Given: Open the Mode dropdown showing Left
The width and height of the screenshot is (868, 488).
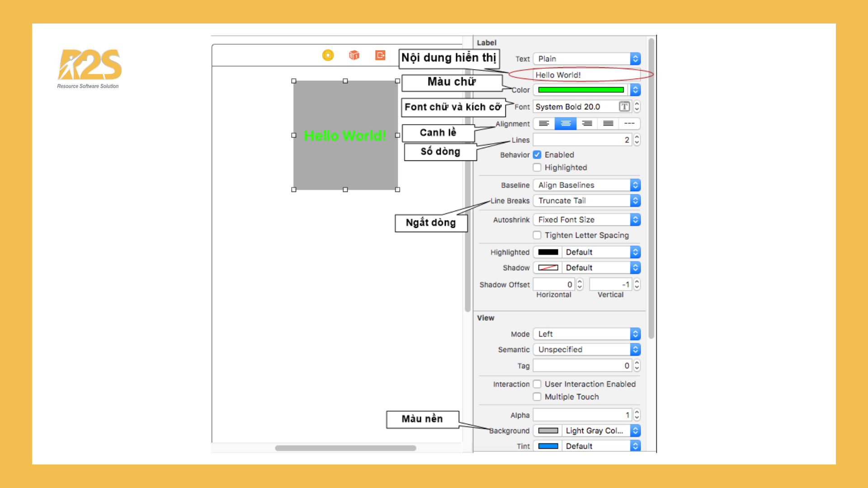Looking at the screenshot, I should (x=586, y=334).
